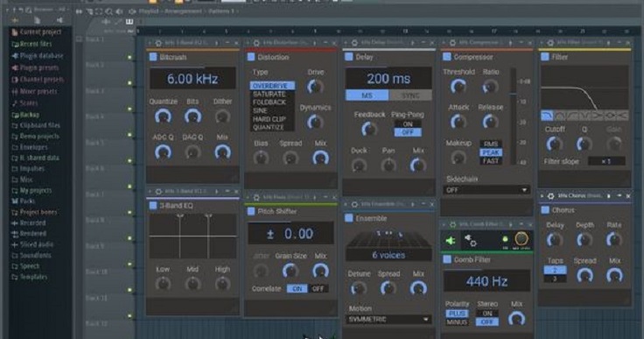Set Chorus Taps to 3

(x=555, y=279)
